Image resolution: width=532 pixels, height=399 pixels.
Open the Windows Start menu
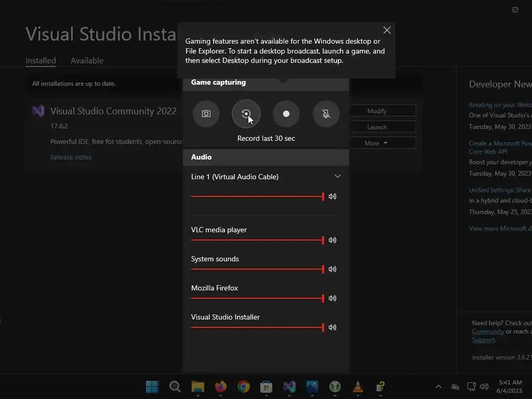pyautogui.click(x=152, y=387)
